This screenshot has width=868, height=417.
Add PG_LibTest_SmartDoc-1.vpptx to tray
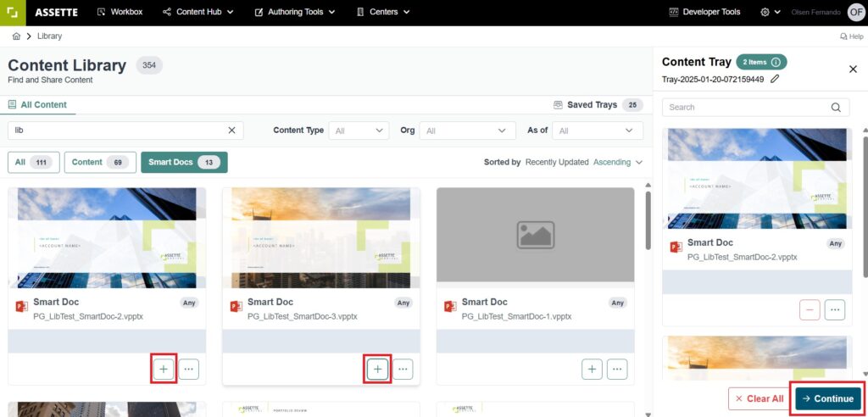(x=592, y=369)
